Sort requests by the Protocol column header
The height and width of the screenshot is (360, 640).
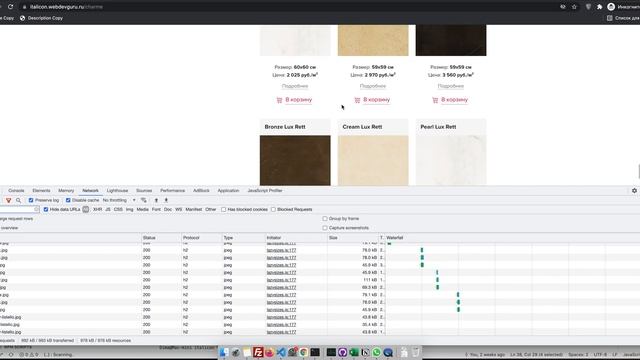click(202, 238)
